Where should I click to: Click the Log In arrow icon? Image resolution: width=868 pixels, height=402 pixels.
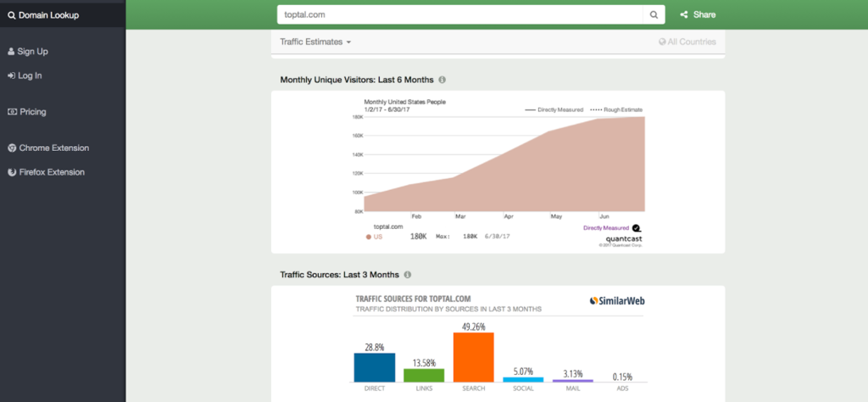(x=11, y=75)
